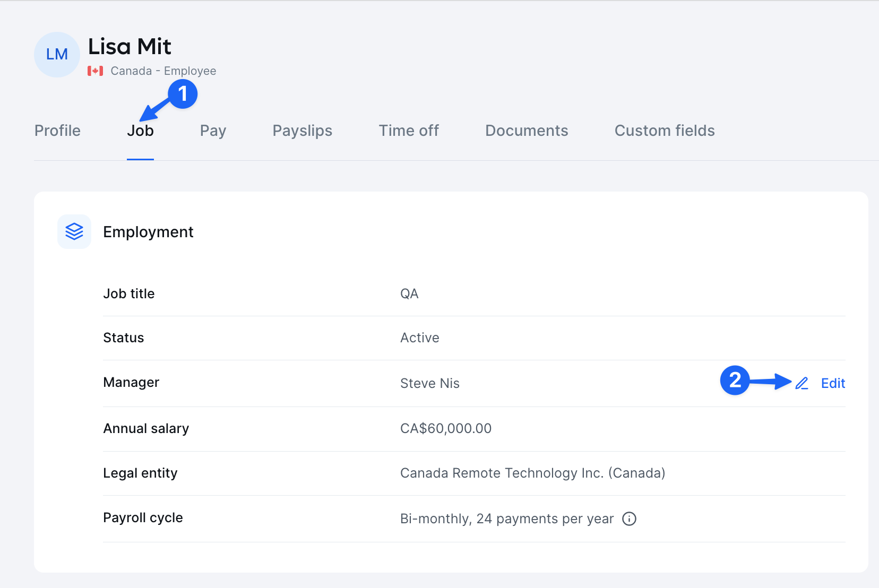Select the Job tab
The width and height of the screenshot is (879, 588).
140,131
